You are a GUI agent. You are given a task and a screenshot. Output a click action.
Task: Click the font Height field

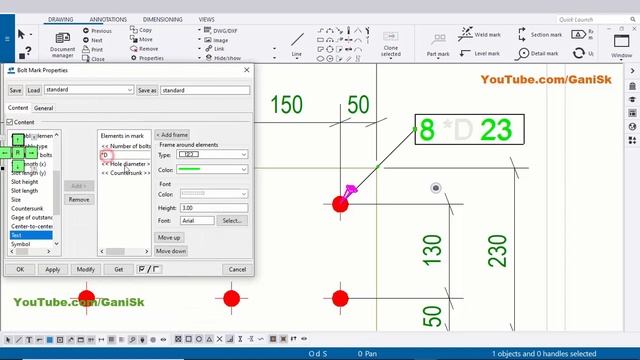point(213,208)
